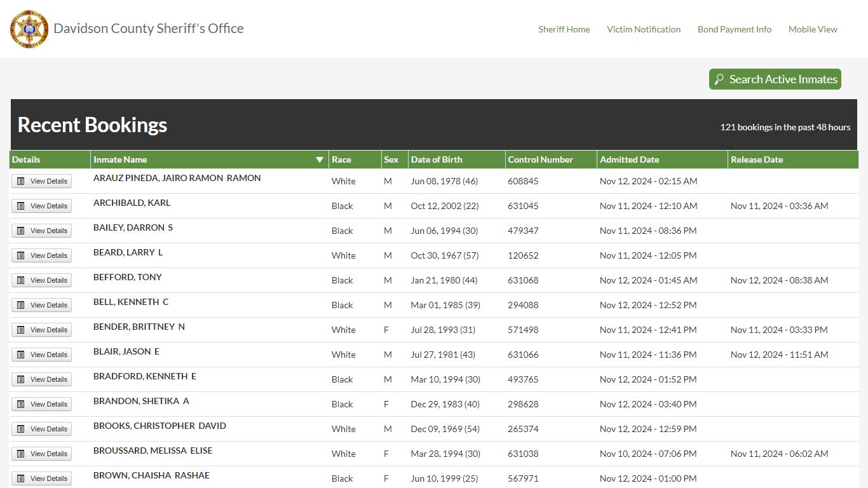The width and height of the screenshot is (868, 488).
Task: Select the name BROOKS, CHRISTOPHER DAVID
Action: coord(159,426)
